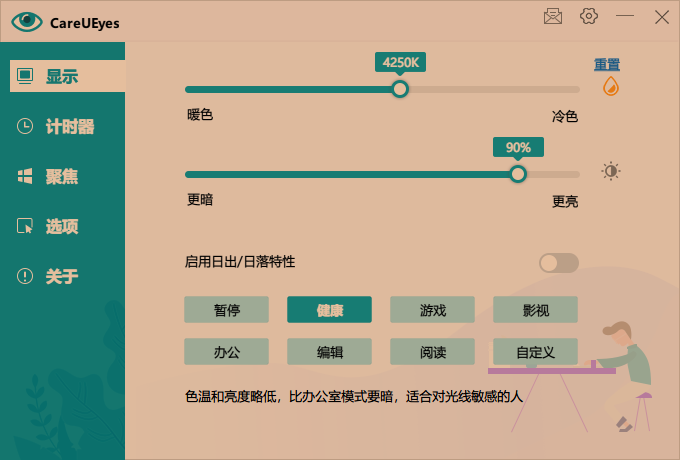
Task: Click the Windows logo icon beside 聚焦
Action: pos(25,176)
